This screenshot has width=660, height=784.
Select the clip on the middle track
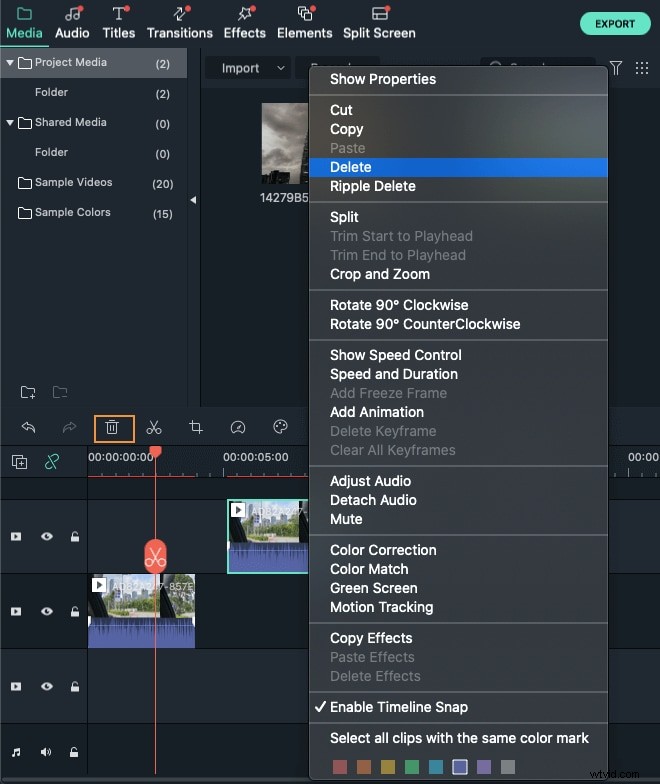click(x=142, y=611)
